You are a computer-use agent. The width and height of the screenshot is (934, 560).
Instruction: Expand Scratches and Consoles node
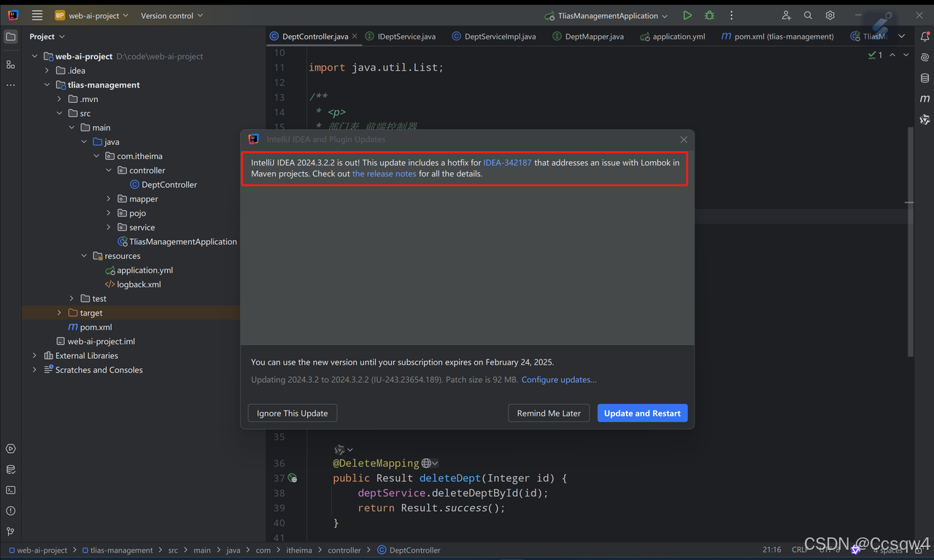coord(34,370)
